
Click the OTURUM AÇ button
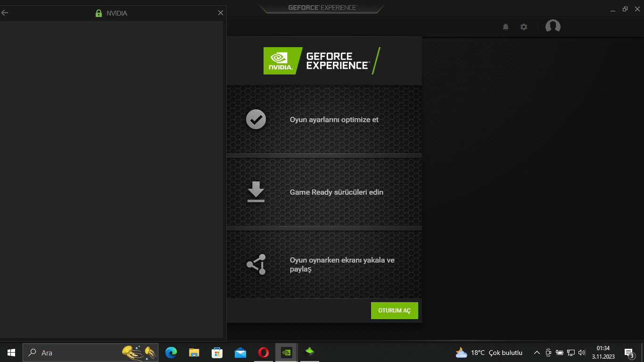(x=395, y=311)
